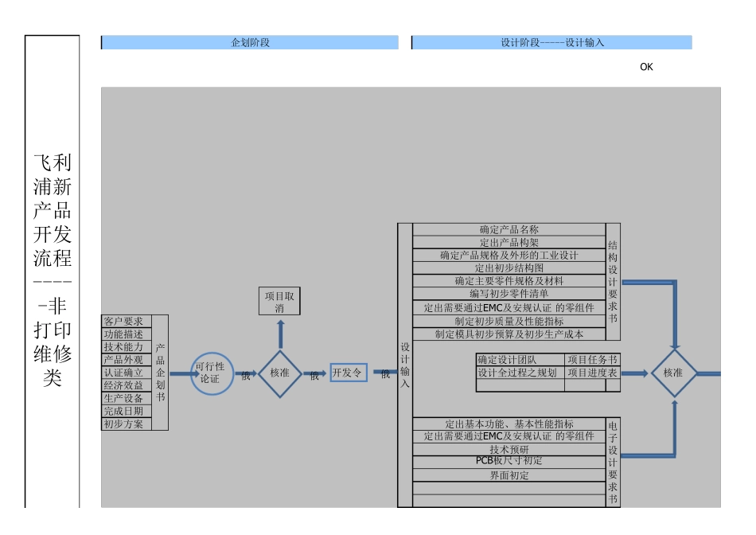Select the 定出初步结构图 row
The height and width of the screenshot is (535, 756).
(x=509, y=267)
